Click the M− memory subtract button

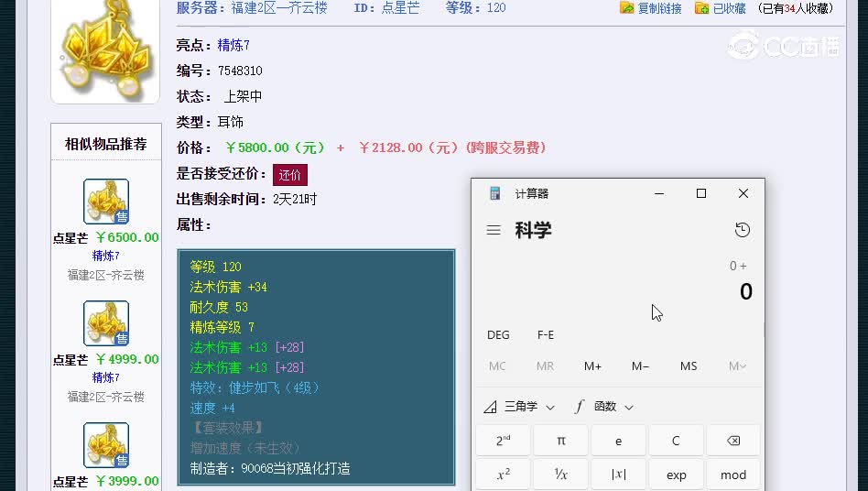(x=640, y=366)
